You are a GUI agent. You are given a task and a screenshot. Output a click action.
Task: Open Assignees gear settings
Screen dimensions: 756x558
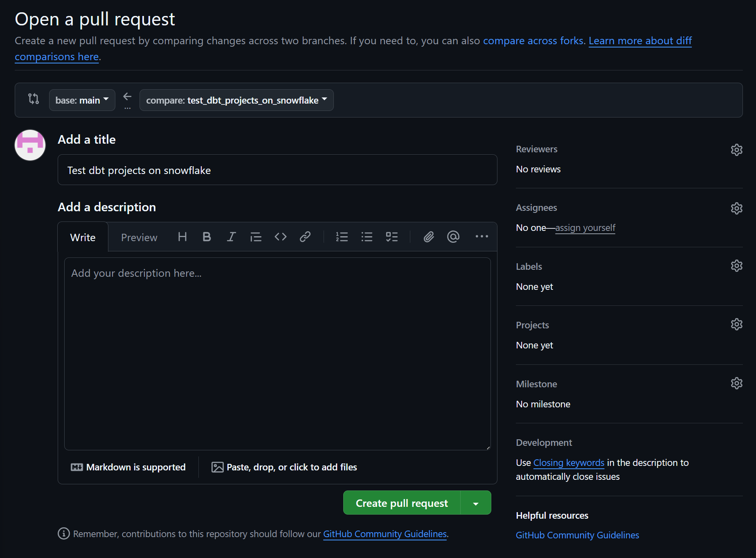coord(736,208)
